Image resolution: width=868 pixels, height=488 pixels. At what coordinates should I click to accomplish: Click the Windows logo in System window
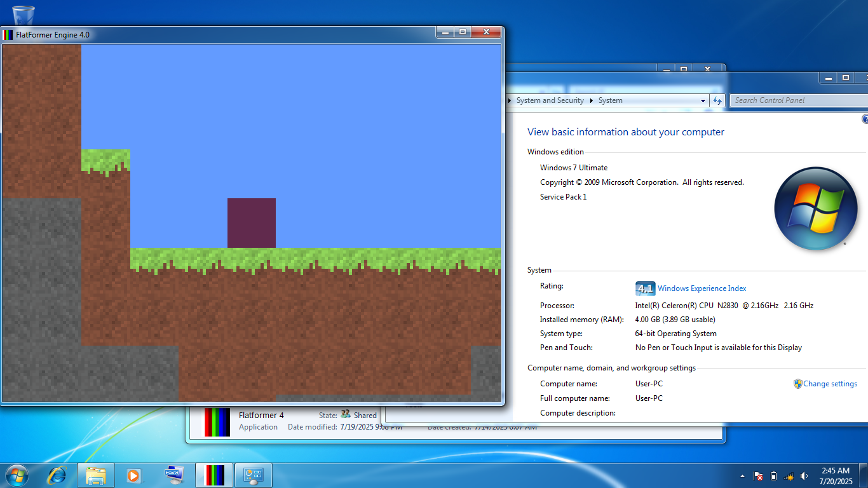(x=816, y=208)
